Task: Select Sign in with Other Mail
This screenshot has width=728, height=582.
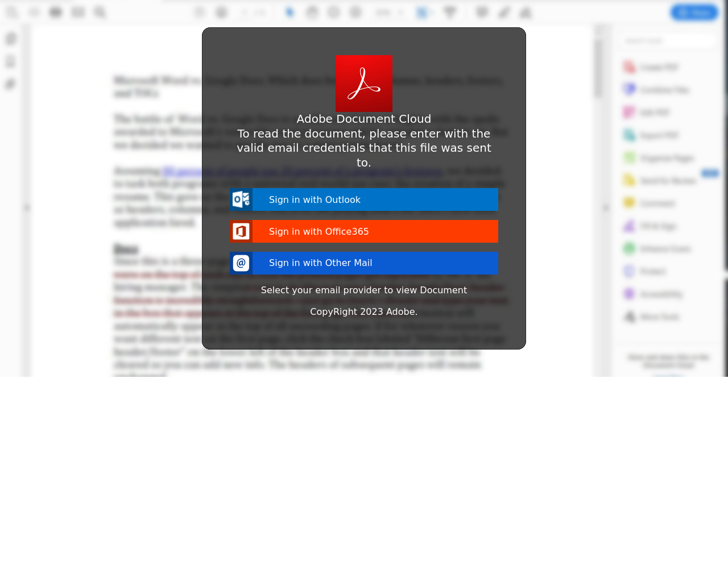Action: click(x=364, y=263)
